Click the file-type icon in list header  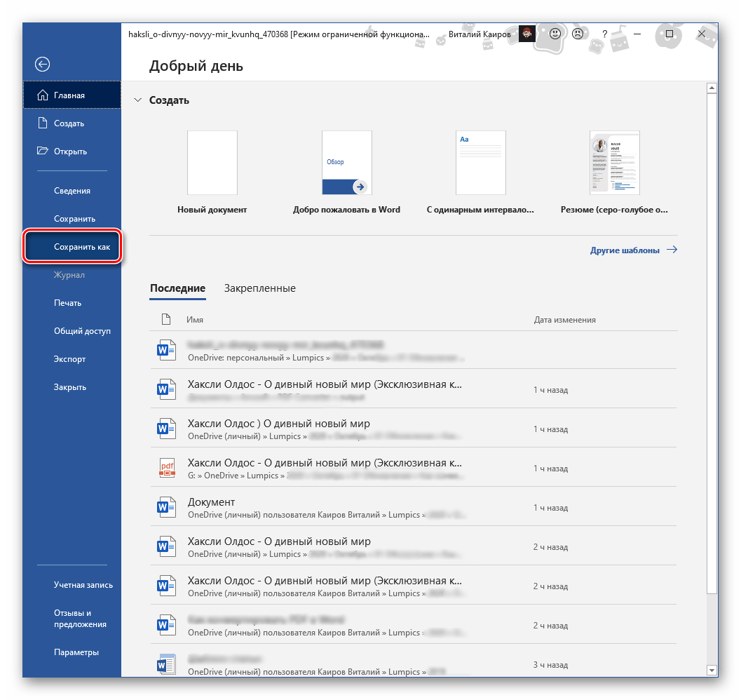166,319
